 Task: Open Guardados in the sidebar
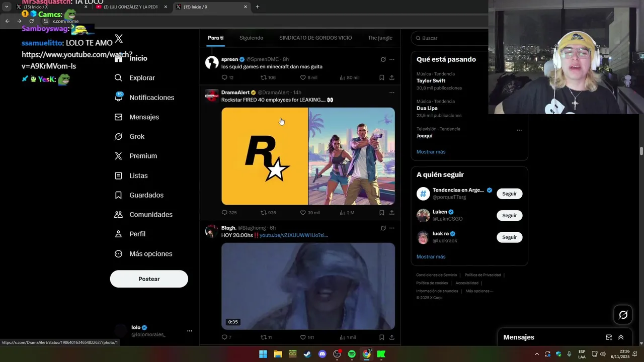(139, 195)
